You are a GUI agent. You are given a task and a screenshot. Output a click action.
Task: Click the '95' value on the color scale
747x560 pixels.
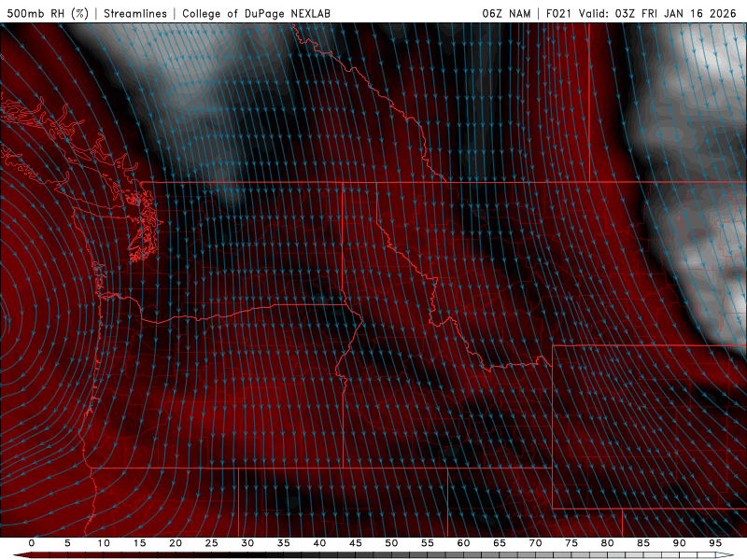(x=715, y=543)
